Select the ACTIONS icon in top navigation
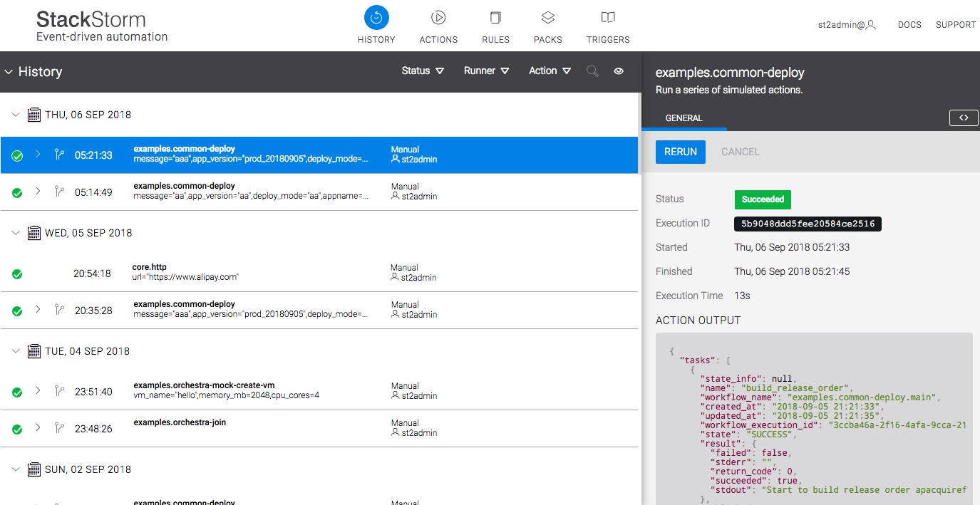 pos(438,17)
